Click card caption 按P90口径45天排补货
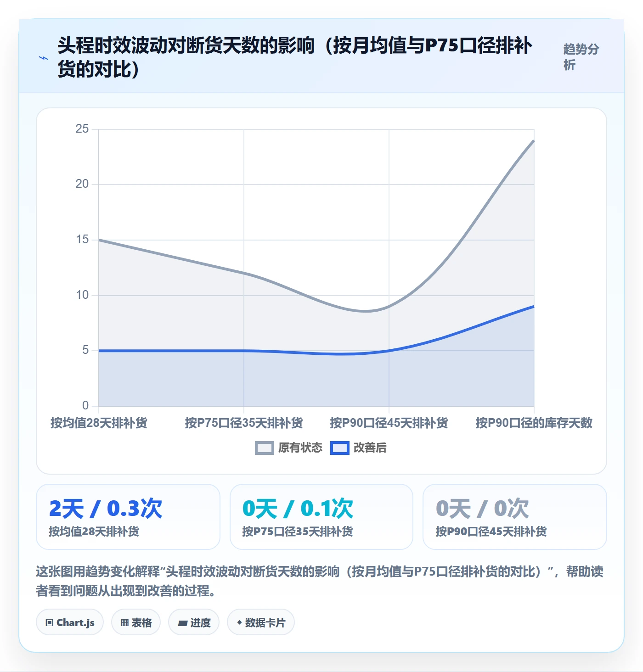The width and height of the screenshot is (643, 672). click(x=491, y=532)
